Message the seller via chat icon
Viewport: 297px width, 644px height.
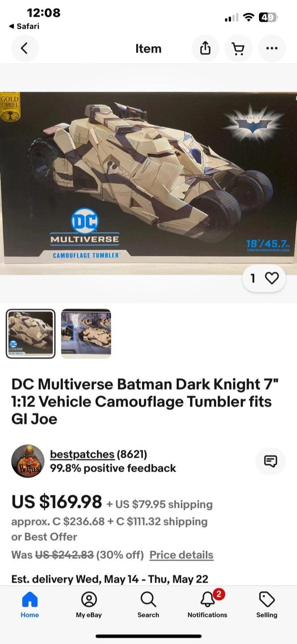(x=271, y=461)
